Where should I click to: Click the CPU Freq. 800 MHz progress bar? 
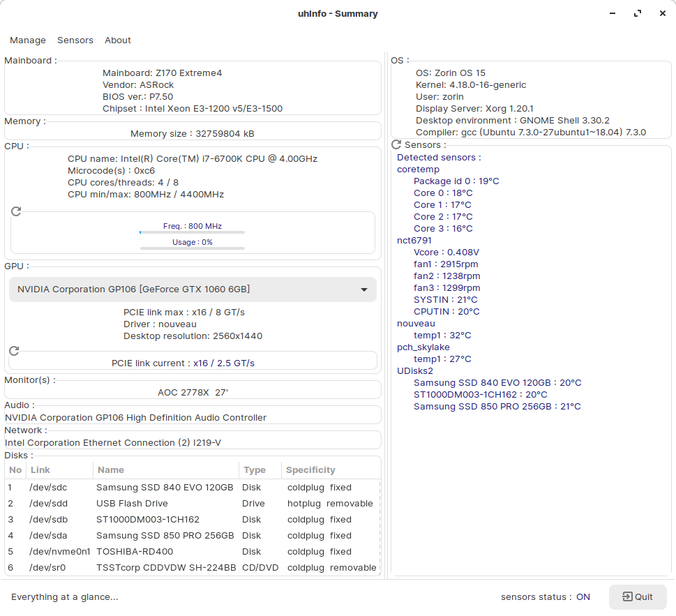click(x=193, y=232)
